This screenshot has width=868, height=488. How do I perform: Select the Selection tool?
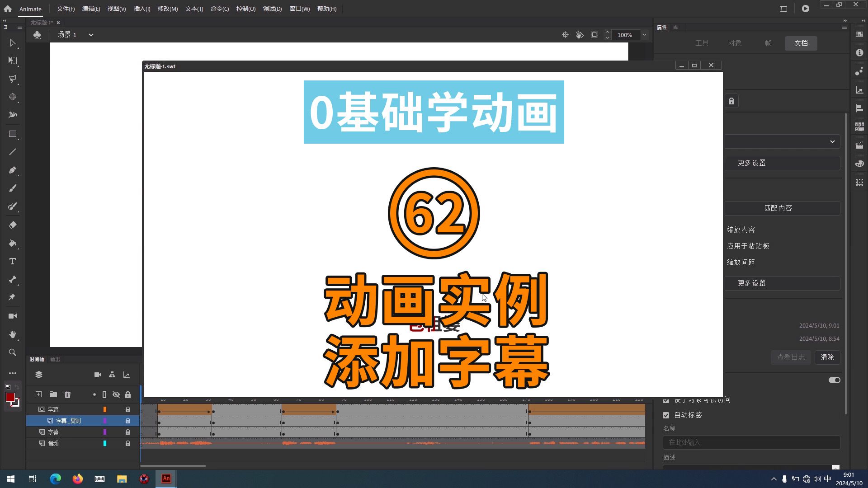[12, 43]
